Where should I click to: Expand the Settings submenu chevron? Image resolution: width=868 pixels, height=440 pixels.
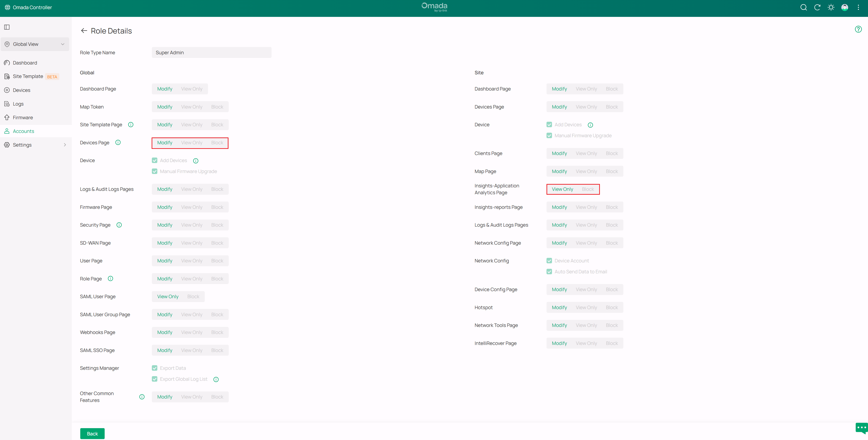(65, 145)
